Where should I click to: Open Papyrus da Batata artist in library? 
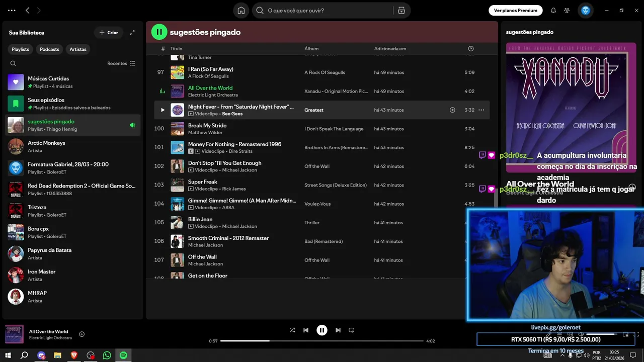click(71, 253)
